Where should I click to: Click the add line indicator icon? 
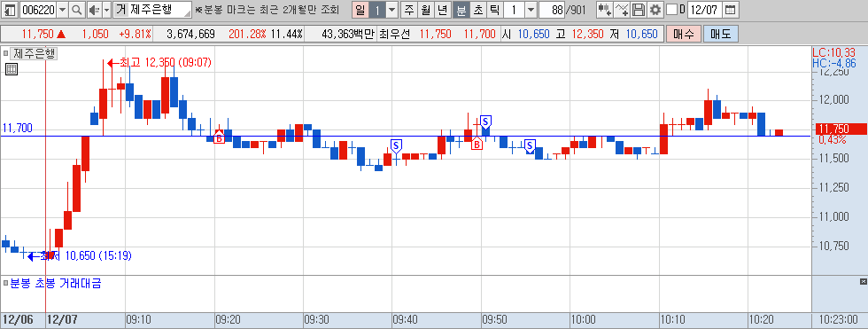pos(622,10)
